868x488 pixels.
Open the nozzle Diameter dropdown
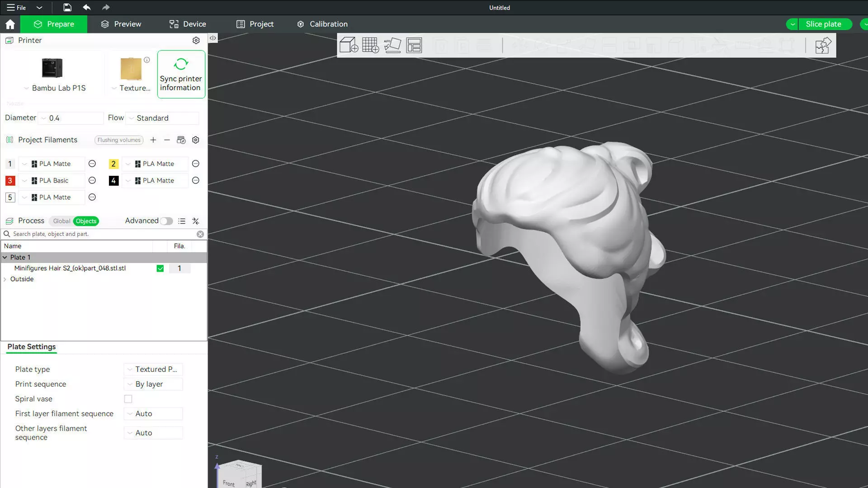point(71,118)
